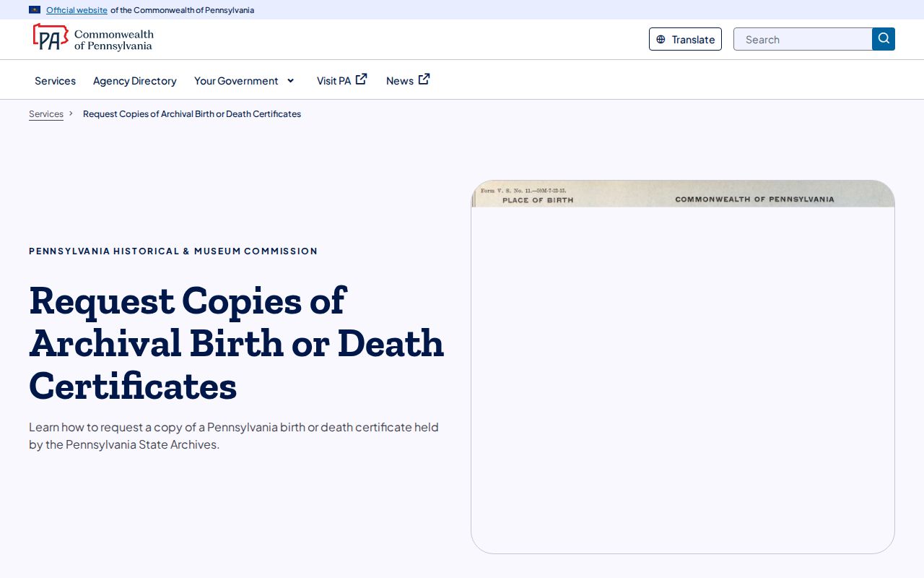The image size is (924, 578).
Task: Click the external link icon beside Visit PA
Action: click(362, 79)
